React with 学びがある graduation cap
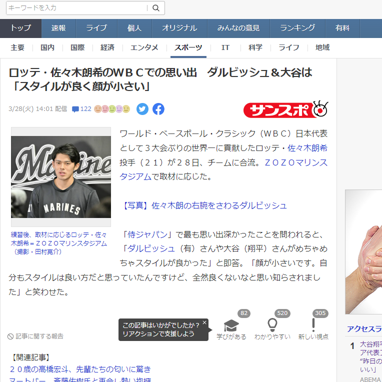The image size is (382, 382). point(231,329)
